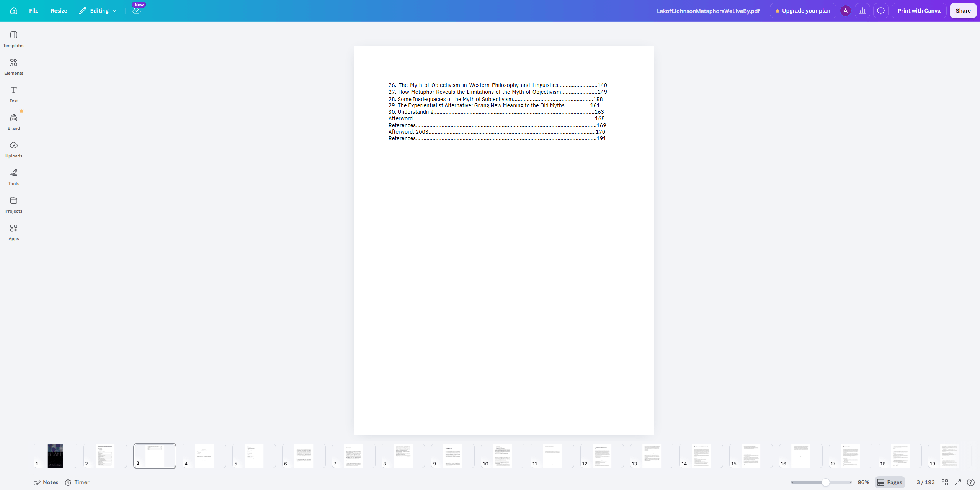Click the 96% zoom percentage
The height and width of the screenshot is (490, 980).
coord(863,482)
